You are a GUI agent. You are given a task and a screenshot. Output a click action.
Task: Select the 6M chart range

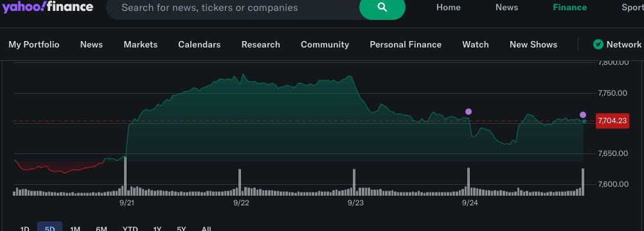click(x=102, y=228)
